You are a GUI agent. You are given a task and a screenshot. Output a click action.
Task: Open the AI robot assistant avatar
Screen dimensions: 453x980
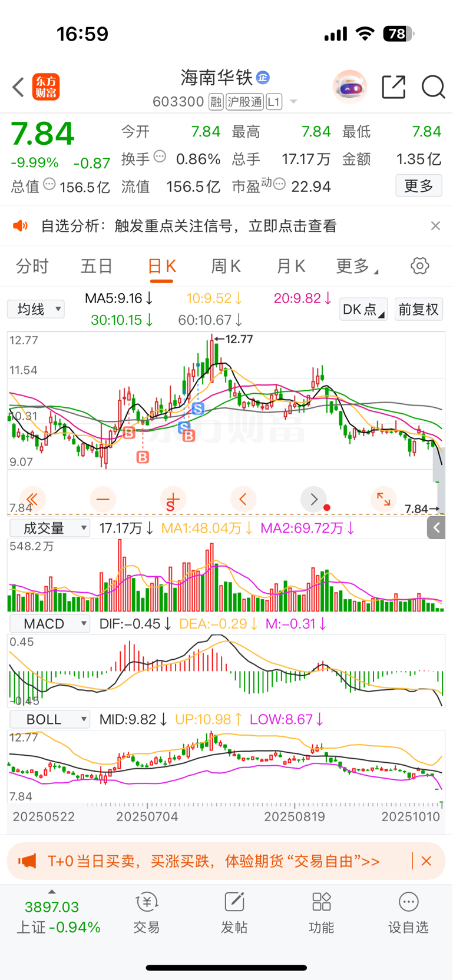coord(350,87)
